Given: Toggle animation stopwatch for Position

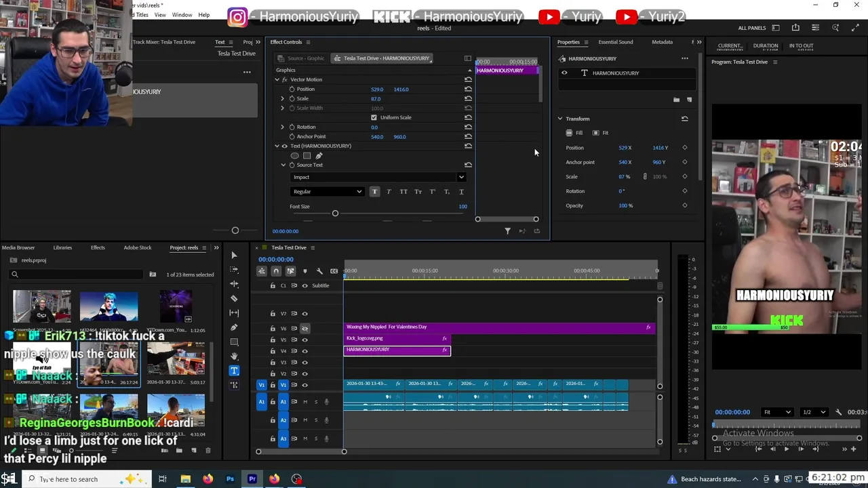Looking at the screenshot, I should coord(292,89).
